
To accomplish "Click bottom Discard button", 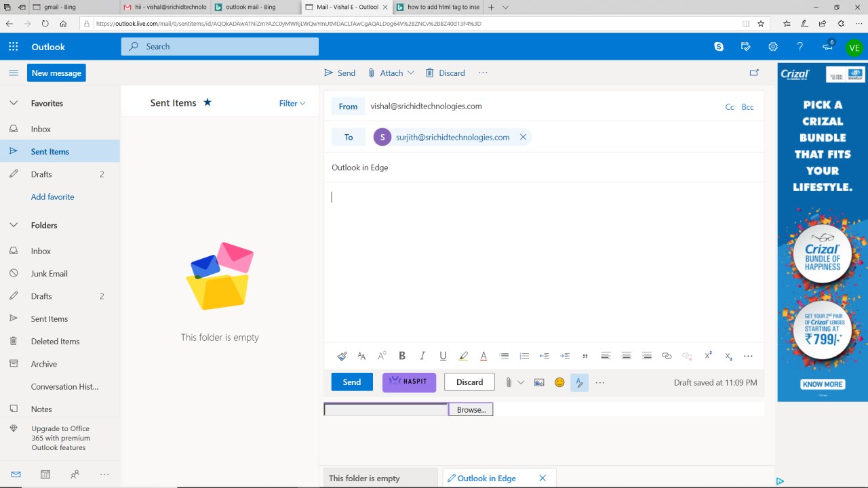I will click(469, 382).
